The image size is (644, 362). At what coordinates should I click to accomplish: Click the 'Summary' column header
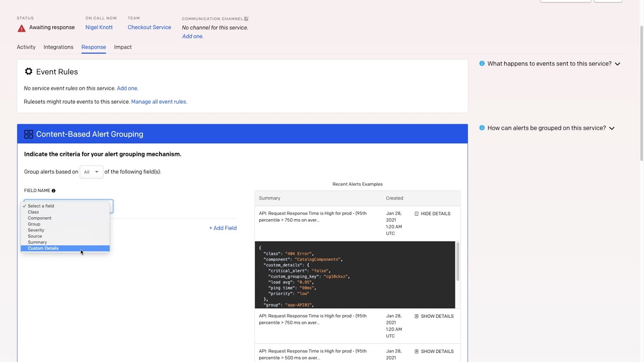(x=270, y=198)
